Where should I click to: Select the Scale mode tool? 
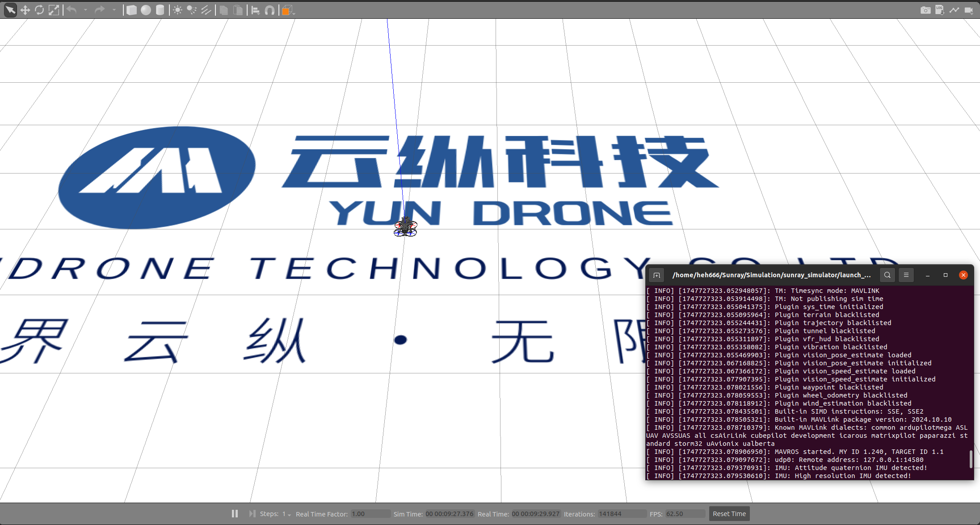[54, 10]
